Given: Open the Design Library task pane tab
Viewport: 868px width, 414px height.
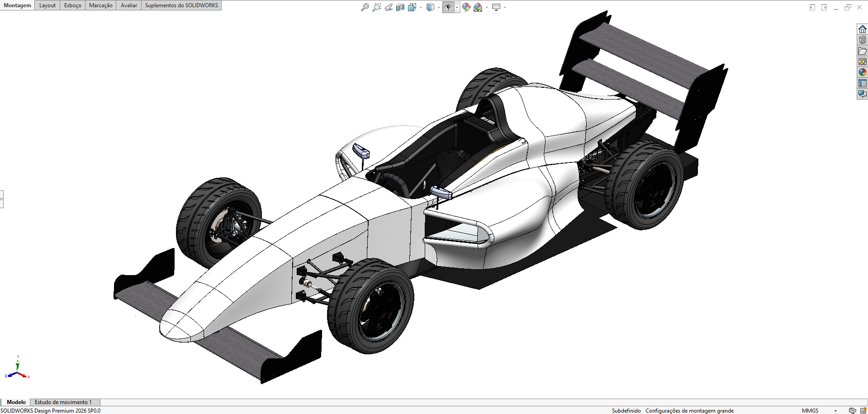Looking at the screenshot, I should click(x=863, y=40).
